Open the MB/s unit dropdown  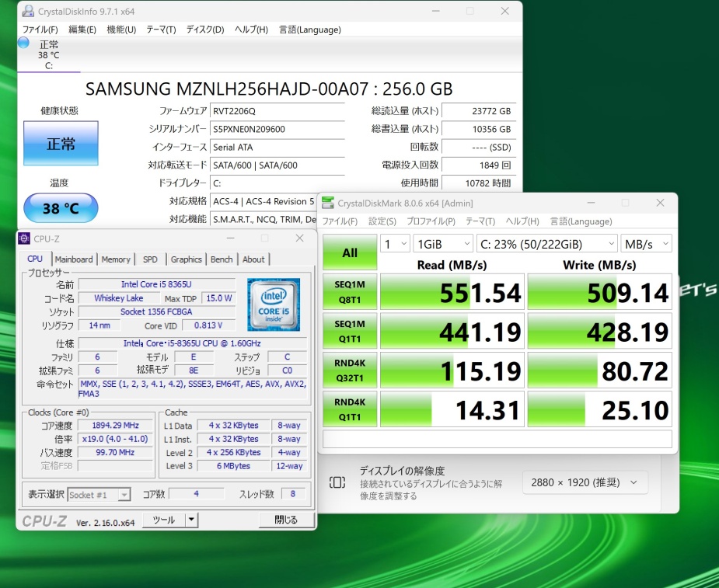pyautogui.click(x=646, y=244)
